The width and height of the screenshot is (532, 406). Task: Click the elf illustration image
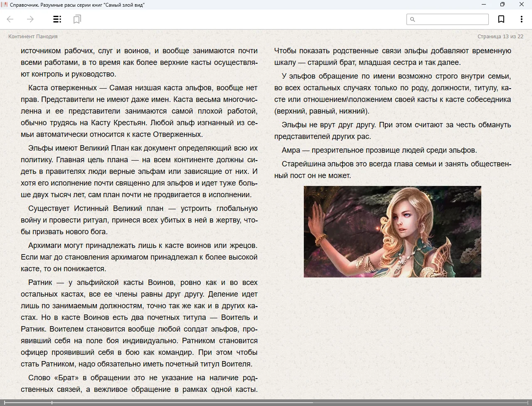392,231
